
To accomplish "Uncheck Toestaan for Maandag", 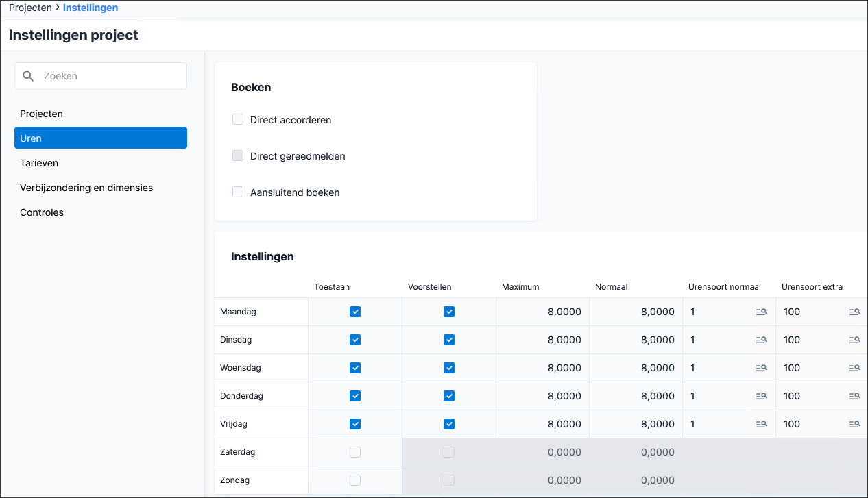I will 355,312.
